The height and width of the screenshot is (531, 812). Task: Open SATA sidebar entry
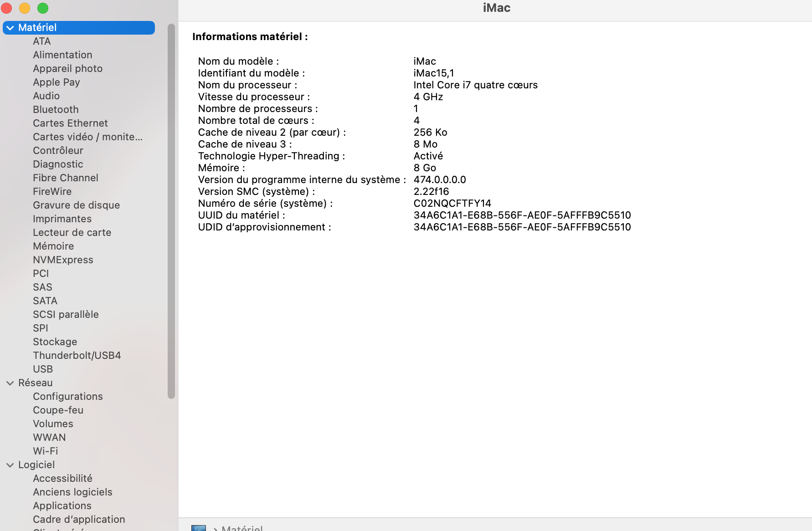(x=45, y=301)
